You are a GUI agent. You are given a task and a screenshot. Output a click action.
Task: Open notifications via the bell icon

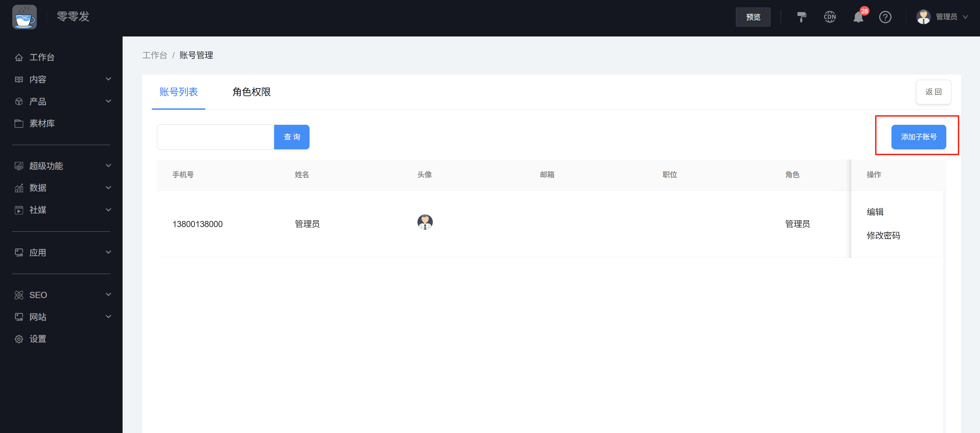tap(857, 17)
